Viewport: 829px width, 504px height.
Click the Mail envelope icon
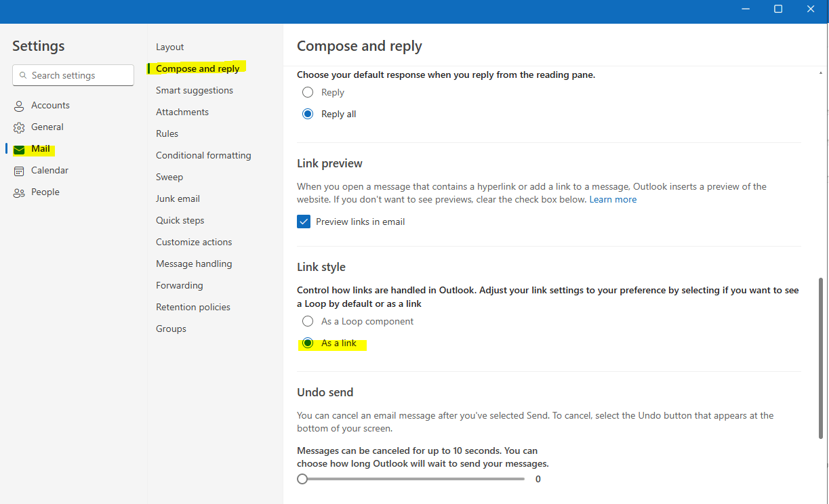[19, 149]
